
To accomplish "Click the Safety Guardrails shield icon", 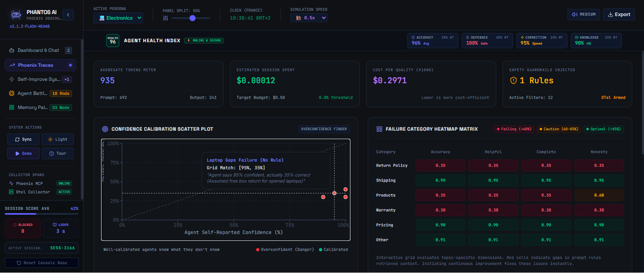I will point(514,80).
